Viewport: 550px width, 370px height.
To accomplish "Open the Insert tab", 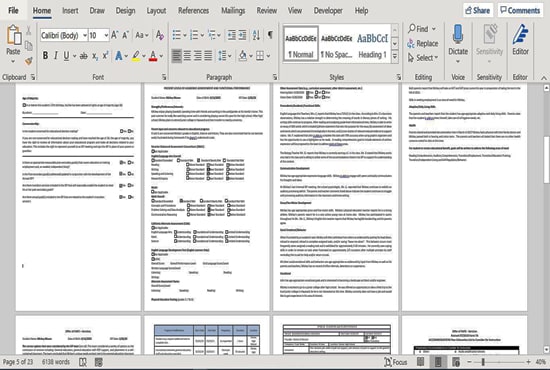I will pyautogui.click(x=70, y=11).
